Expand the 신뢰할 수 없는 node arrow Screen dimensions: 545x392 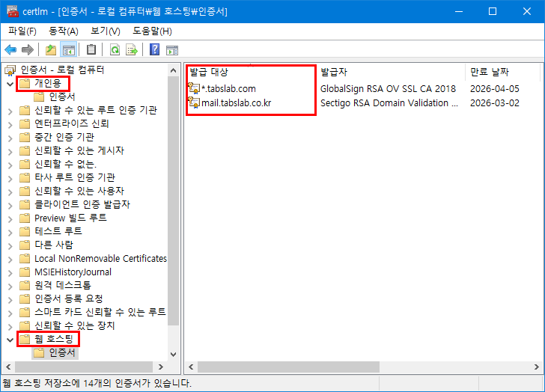[10, 165]
